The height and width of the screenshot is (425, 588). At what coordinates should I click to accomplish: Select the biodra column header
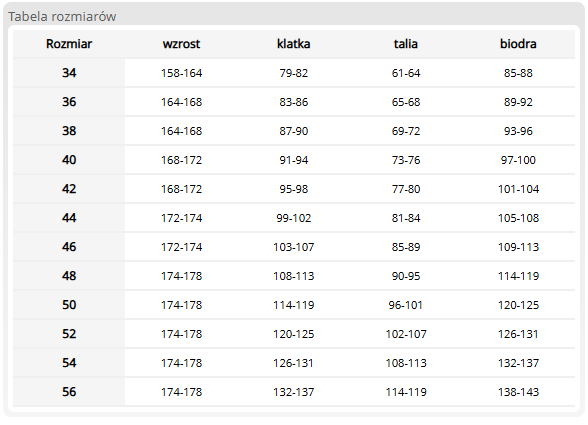(x=518, y=44)
